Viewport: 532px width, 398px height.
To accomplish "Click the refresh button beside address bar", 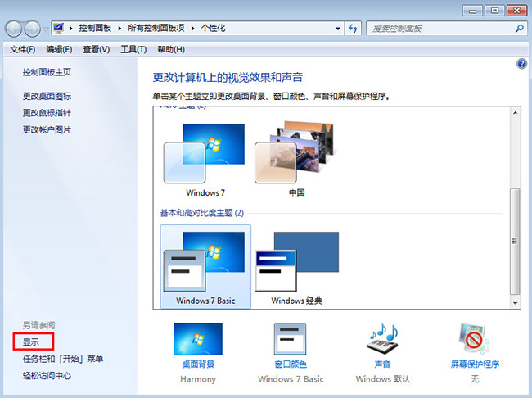I will [354, 29].
